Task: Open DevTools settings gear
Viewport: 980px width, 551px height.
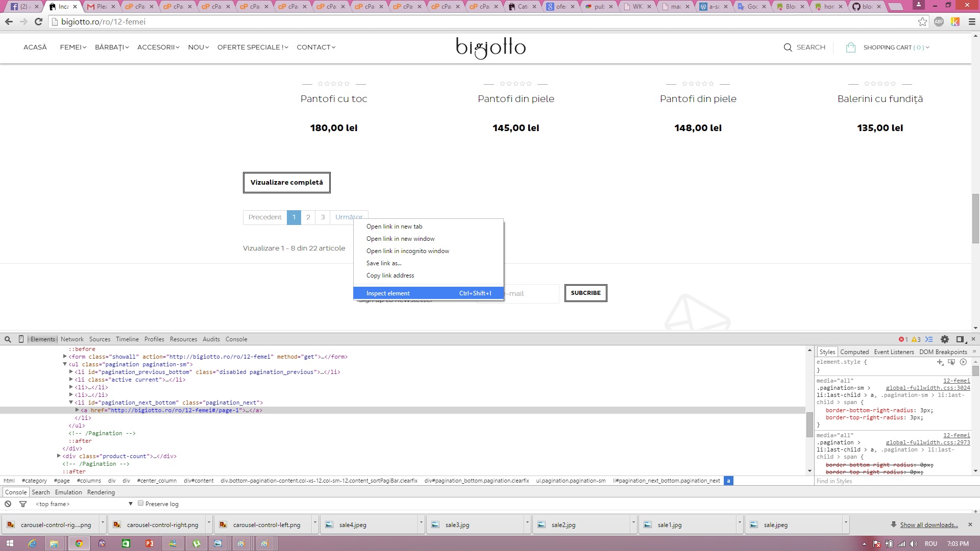Action: tap(945, 339)
